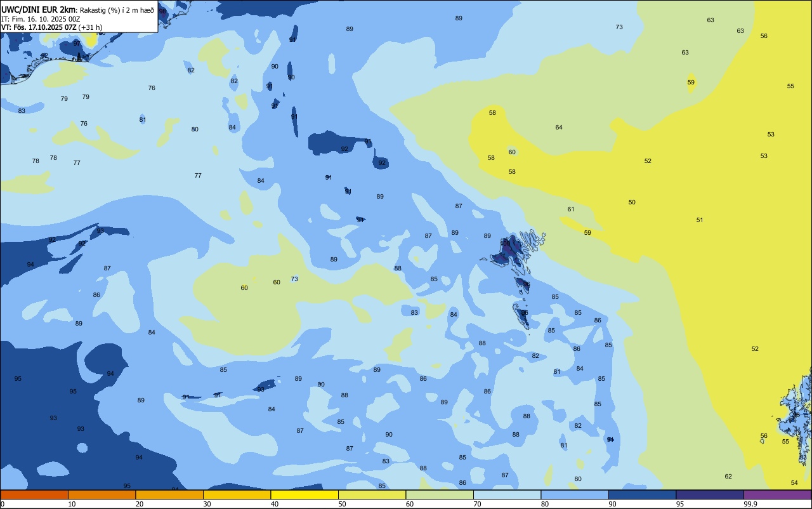Pick the 20–30 amber legend swatch

(169, 494)
